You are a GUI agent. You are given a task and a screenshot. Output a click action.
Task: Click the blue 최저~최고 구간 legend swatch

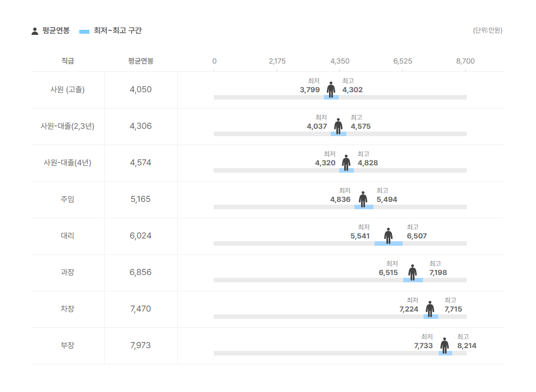click(x=84, y=31)
